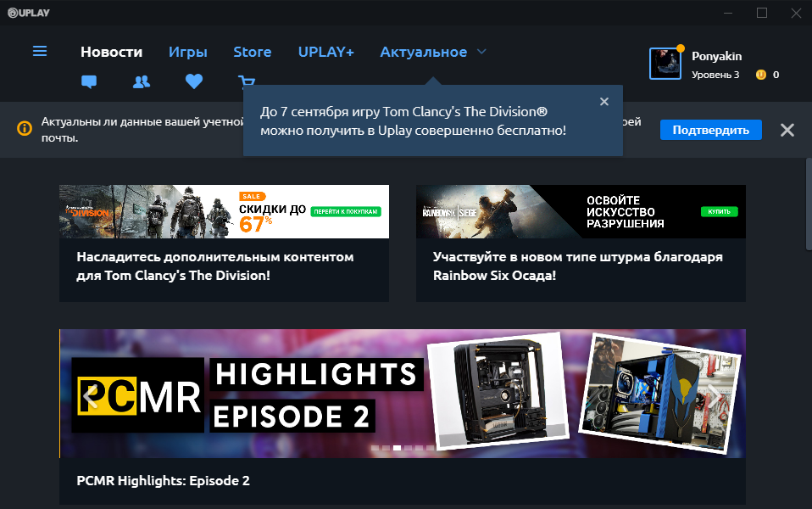
Task: Switch to the Новости tab
Action: pos(111,52)
